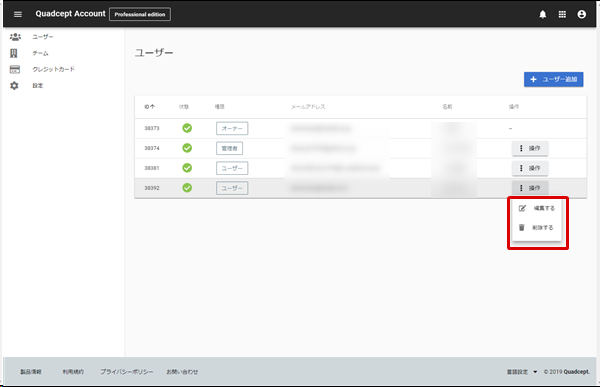Click the 状態 column header
Image resolution: width=600 pixels, height=387 pixels.
click(x=184, y=107)
